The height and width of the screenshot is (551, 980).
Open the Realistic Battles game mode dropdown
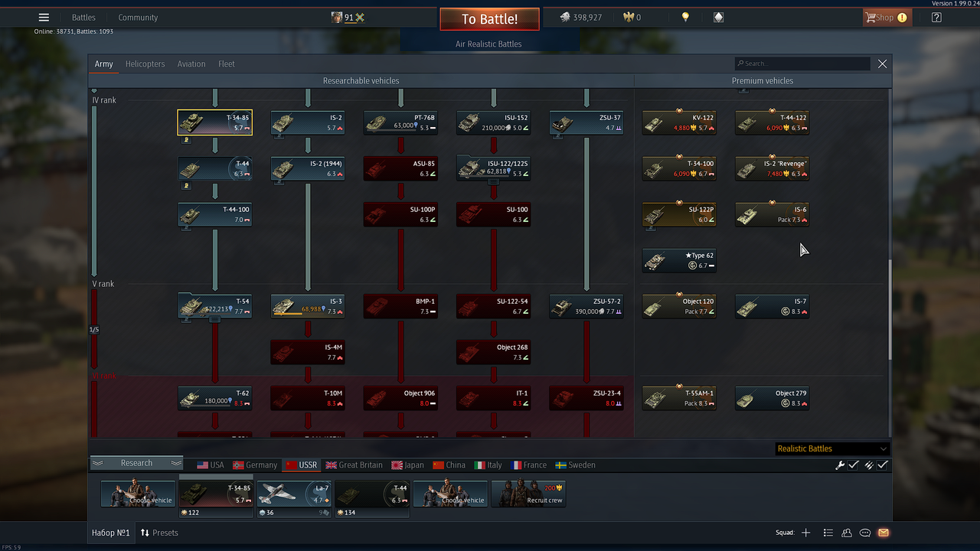(x=832, y=448)
